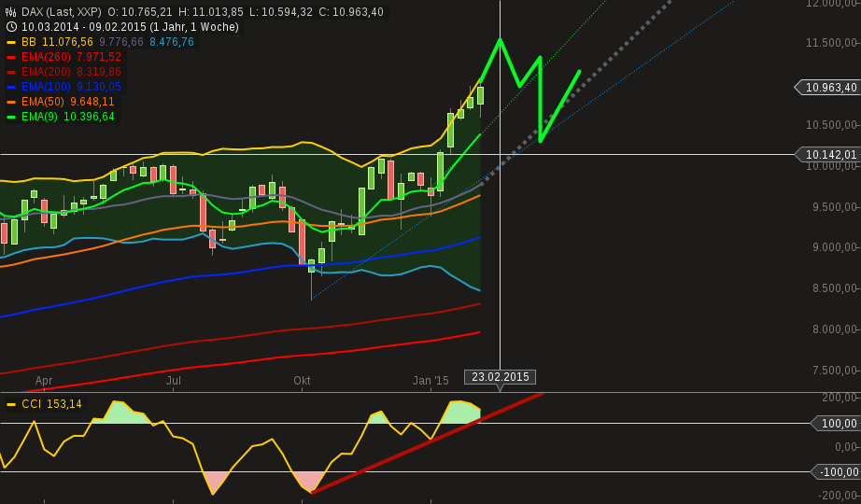Click the EMA(100) blue legend swatch

click(x=11, y=87)
